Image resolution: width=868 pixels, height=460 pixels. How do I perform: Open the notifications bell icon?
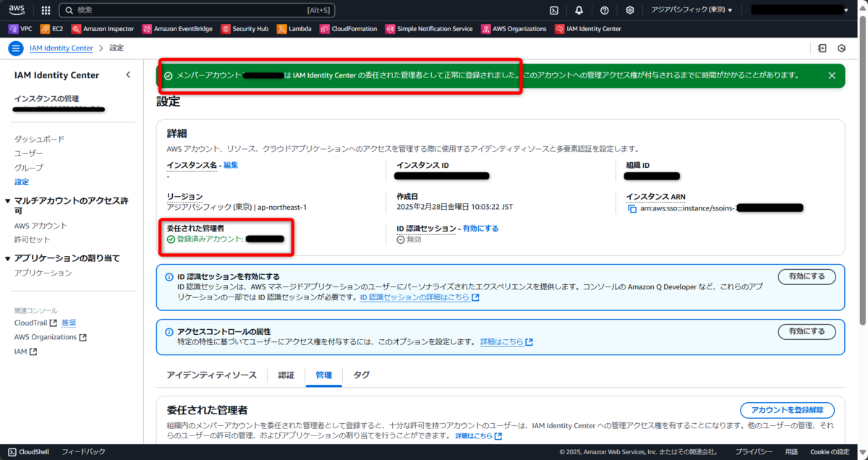tap(579, 10)
